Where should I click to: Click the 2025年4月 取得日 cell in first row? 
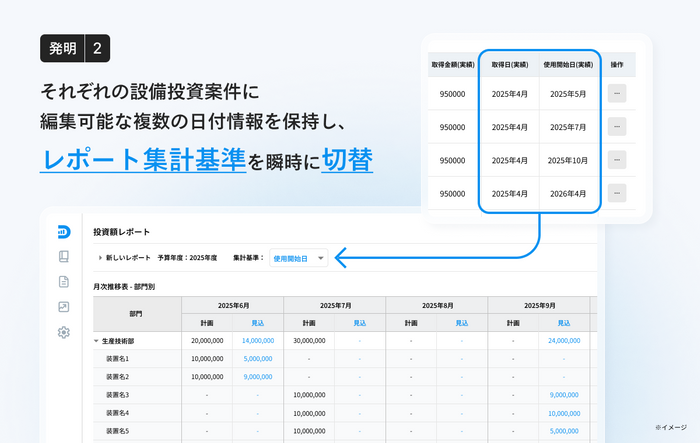pos(510,94)
